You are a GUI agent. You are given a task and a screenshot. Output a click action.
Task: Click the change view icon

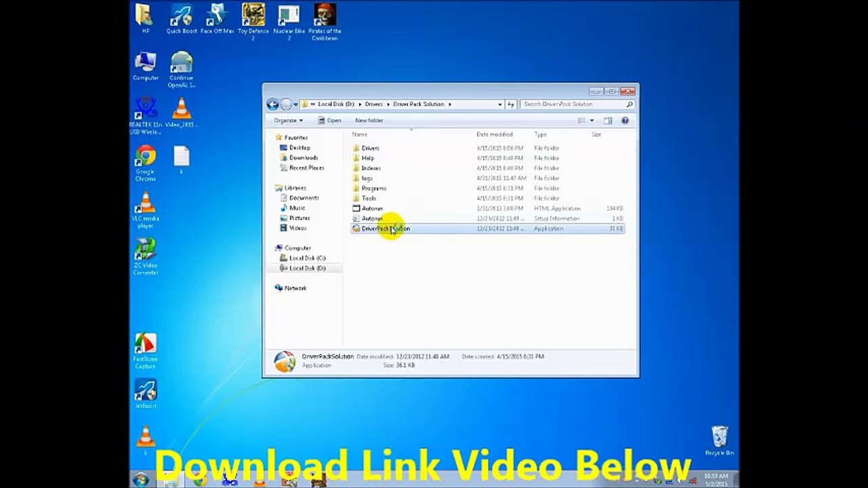coord(581,121)
